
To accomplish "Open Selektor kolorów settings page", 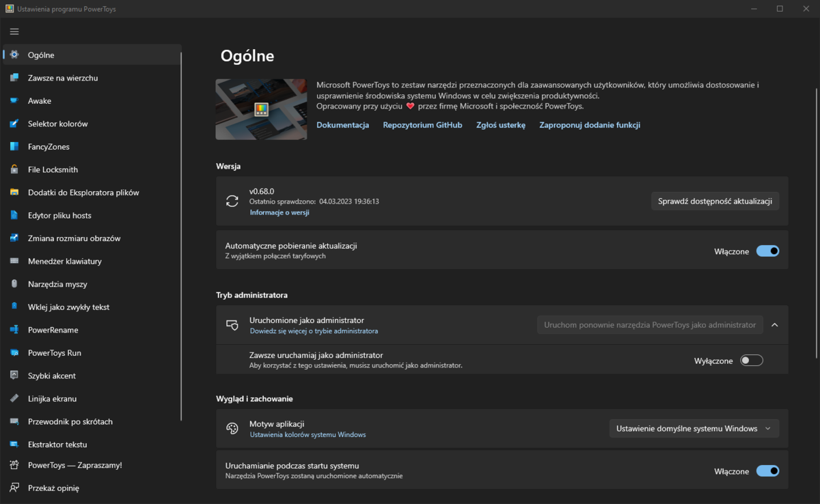I will point(92,124).
